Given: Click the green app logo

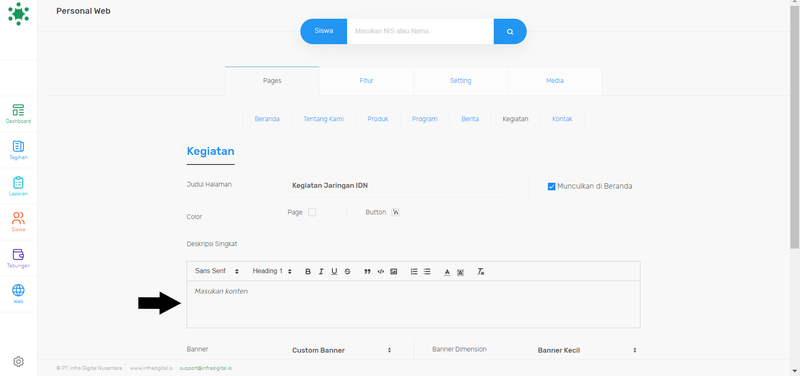Looking at the screenshot, I should (x=18, y=14).
